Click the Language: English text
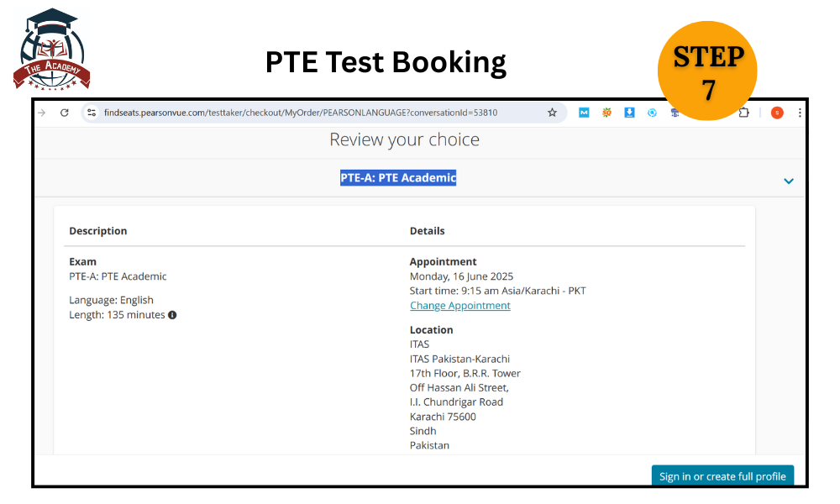840x504 pixels. coord(111,300)
